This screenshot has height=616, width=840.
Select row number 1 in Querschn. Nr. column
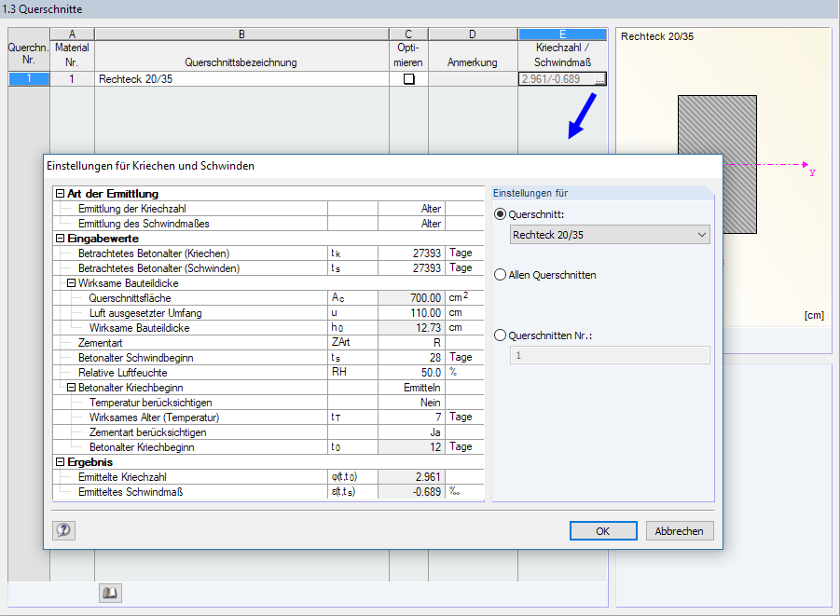[28, 78]
